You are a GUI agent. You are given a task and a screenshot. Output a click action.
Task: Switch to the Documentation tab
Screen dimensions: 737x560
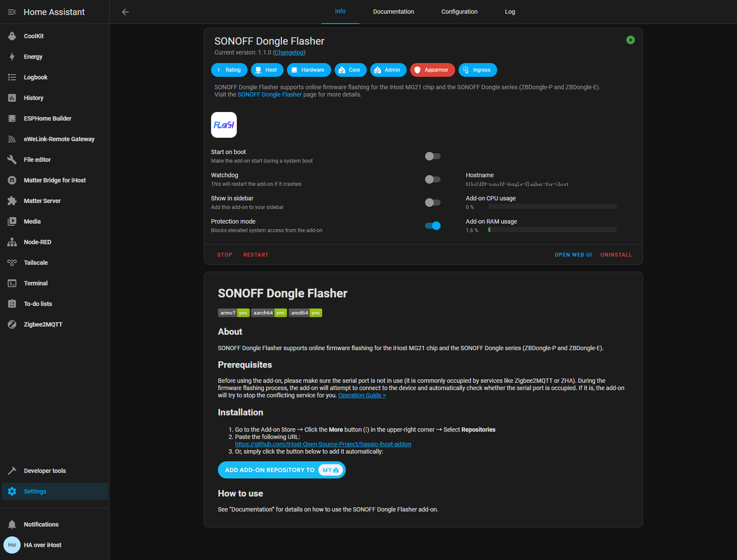click(393, 12)
